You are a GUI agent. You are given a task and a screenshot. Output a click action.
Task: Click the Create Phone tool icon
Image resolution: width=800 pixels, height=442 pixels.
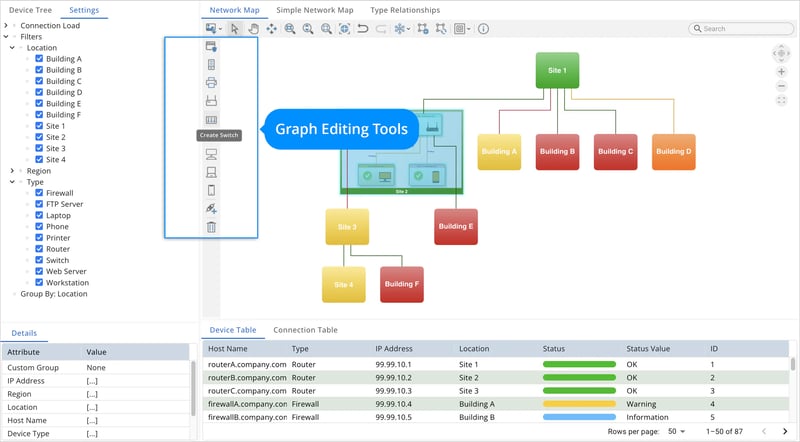click(211, 190)
